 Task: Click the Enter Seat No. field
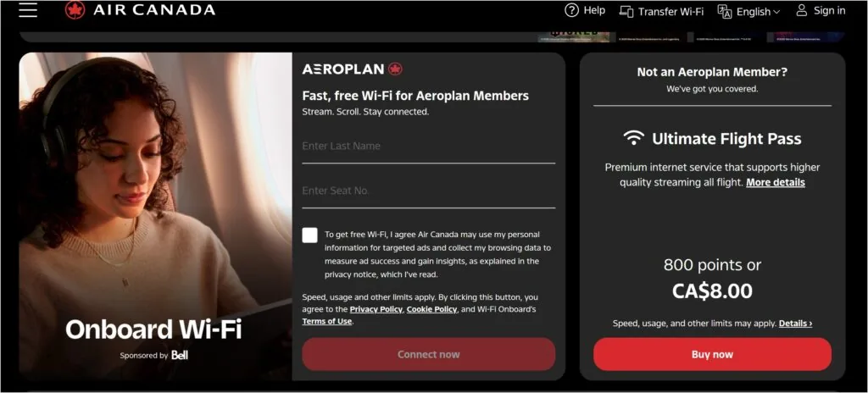click(428, 191)
